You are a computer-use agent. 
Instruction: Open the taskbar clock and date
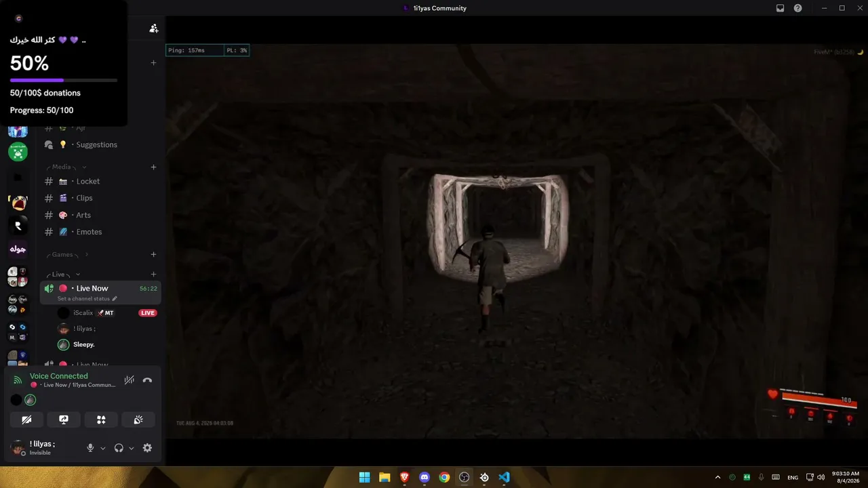(845, 477)
